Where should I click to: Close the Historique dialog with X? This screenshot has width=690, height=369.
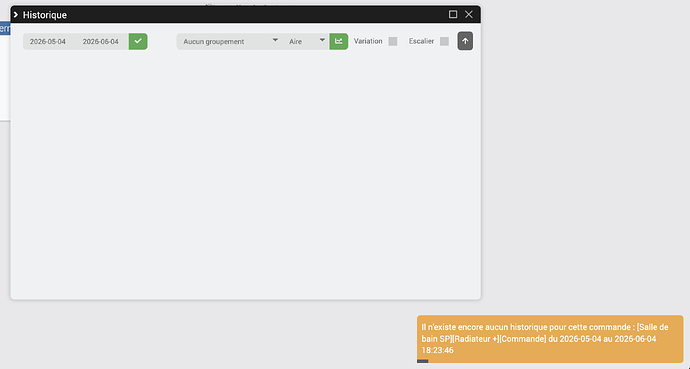click(x=469, y=15)
